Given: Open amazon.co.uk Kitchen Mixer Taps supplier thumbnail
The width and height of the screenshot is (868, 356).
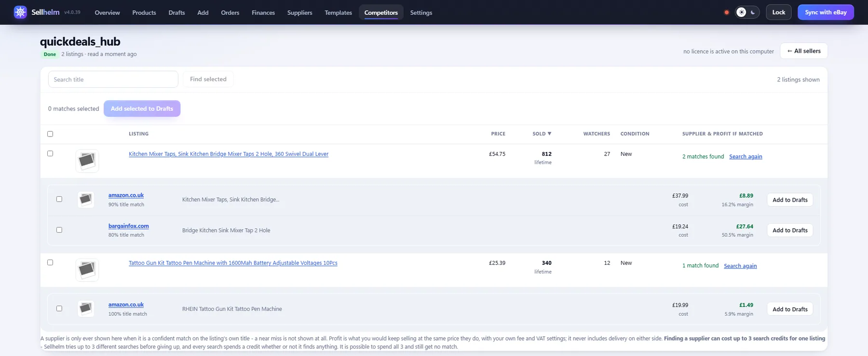Looking at the screenshot, I should 86,199.
